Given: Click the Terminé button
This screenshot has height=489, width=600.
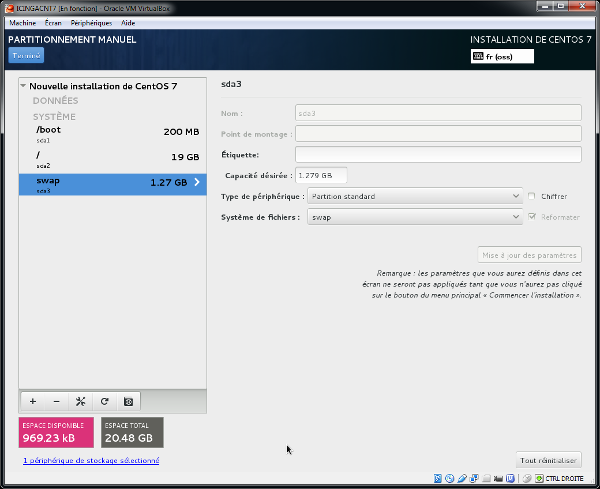Looking at the screenshot, I should pyautogui.click(x=26, y=55).
